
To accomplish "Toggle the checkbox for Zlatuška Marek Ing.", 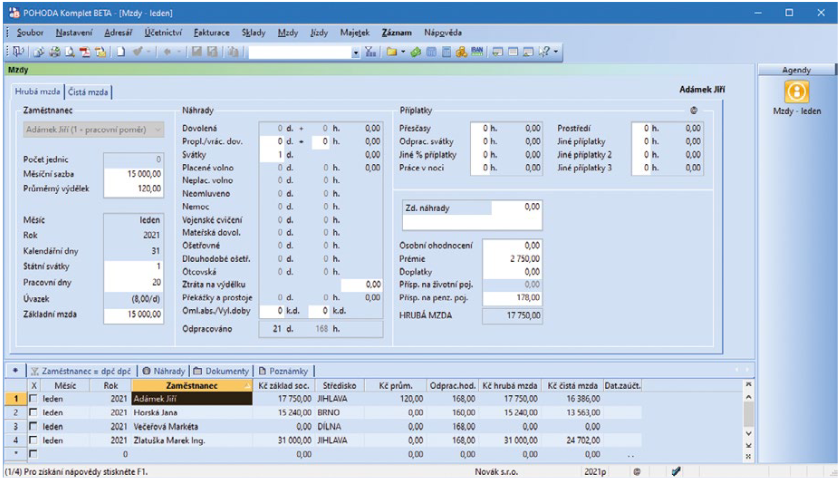I will 35,439.
